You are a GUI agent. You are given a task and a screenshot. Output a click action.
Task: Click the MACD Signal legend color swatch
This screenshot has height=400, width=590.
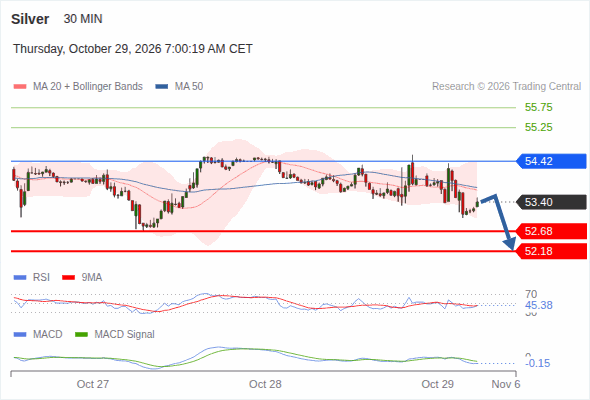[x=81, y=335]
